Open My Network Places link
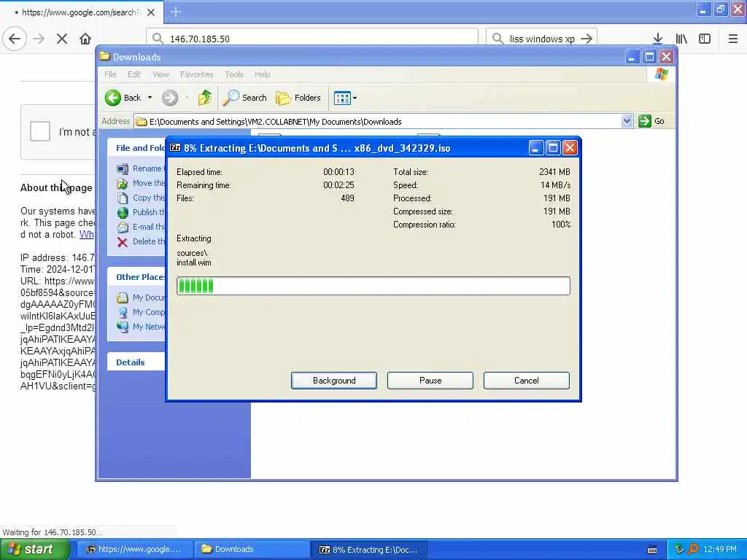Screen dimensions: 747x560 [142, 327]
